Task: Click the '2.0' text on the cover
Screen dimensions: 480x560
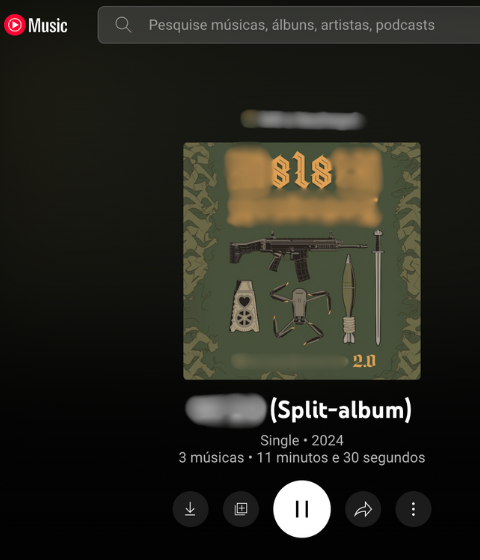Action: (x=364, y=361)
